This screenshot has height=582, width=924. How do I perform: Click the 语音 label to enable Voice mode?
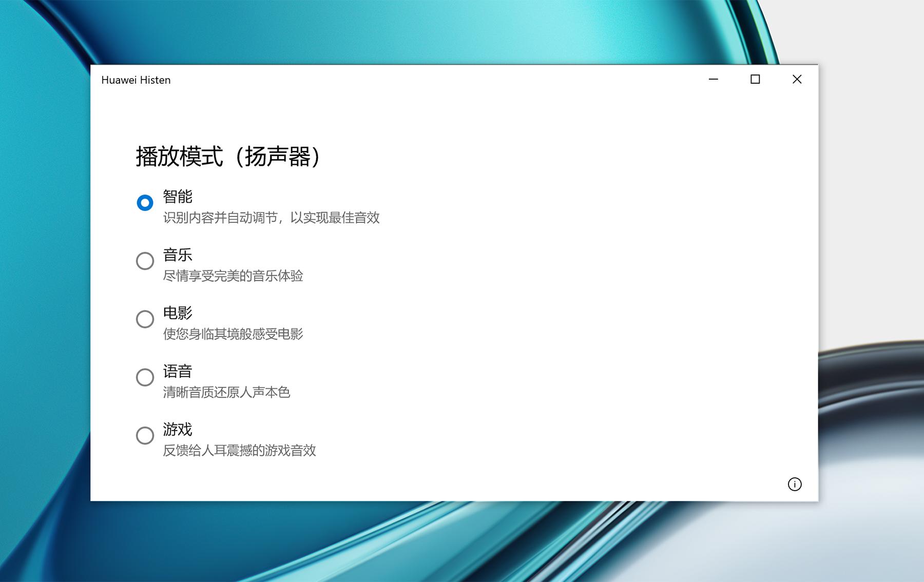point(176,371)
